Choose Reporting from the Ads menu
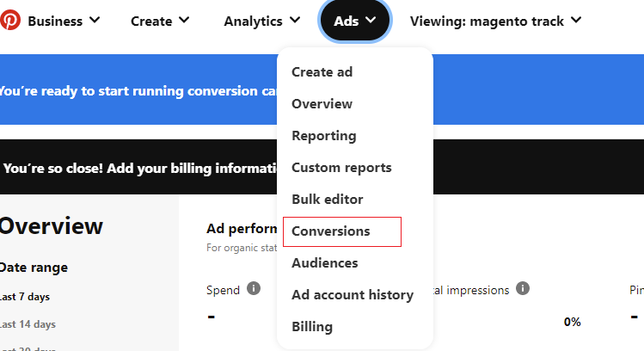This screenshot has width=644, height=351. [323, 136]
